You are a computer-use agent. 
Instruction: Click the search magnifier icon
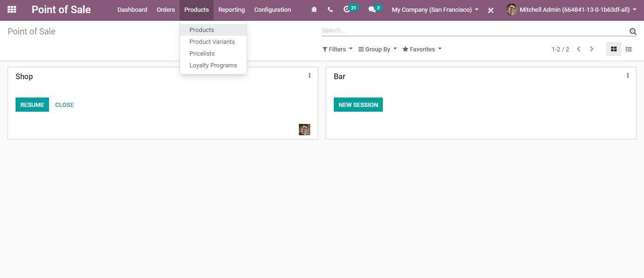pyautogui.click(x=633, y=32)
